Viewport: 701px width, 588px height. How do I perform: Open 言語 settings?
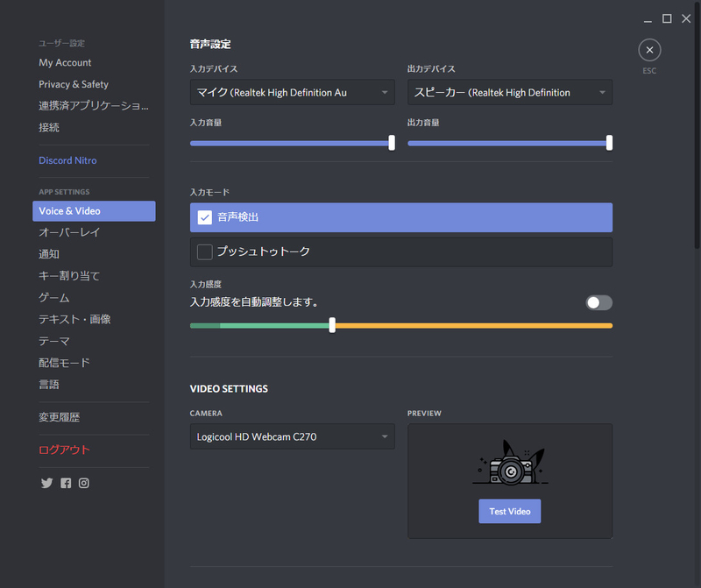(49, 384)
